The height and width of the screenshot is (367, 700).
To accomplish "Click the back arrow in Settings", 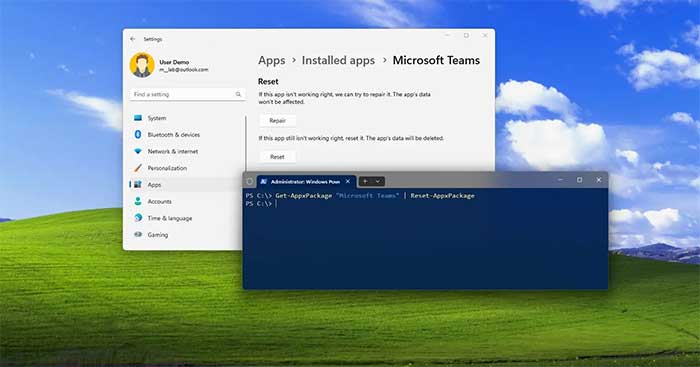I will point(133,39).
